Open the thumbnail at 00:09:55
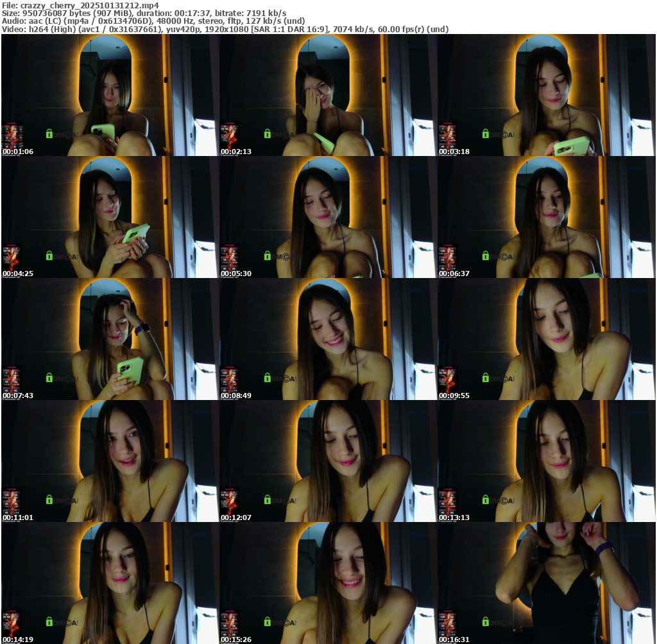The image size is (657, 644). (547, 339)
